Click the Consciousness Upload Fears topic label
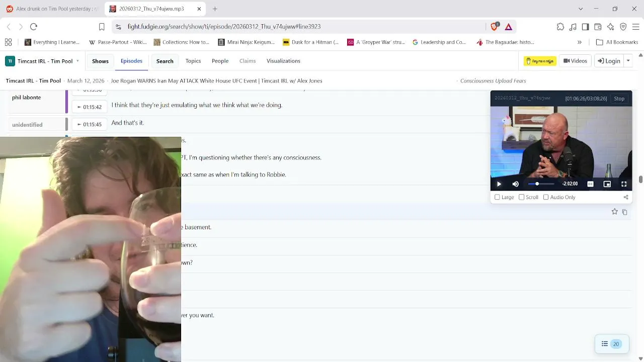 click(x=493, y=81)
